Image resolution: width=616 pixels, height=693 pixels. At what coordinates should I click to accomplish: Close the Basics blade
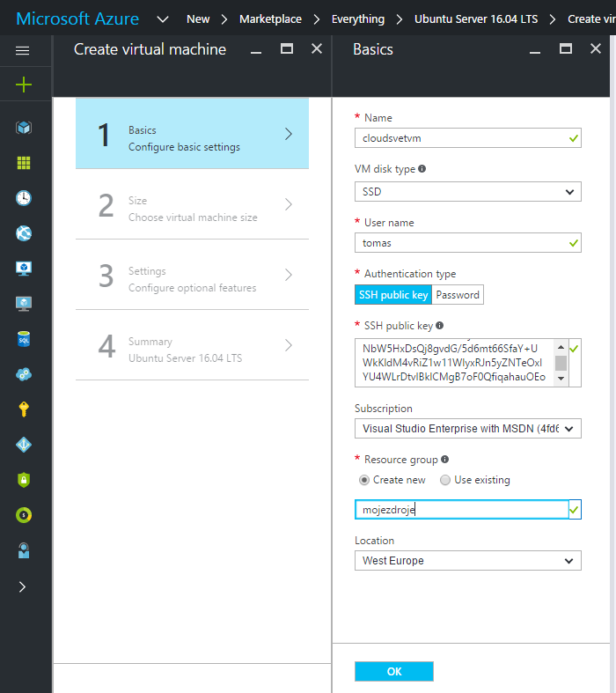[596, 48]
